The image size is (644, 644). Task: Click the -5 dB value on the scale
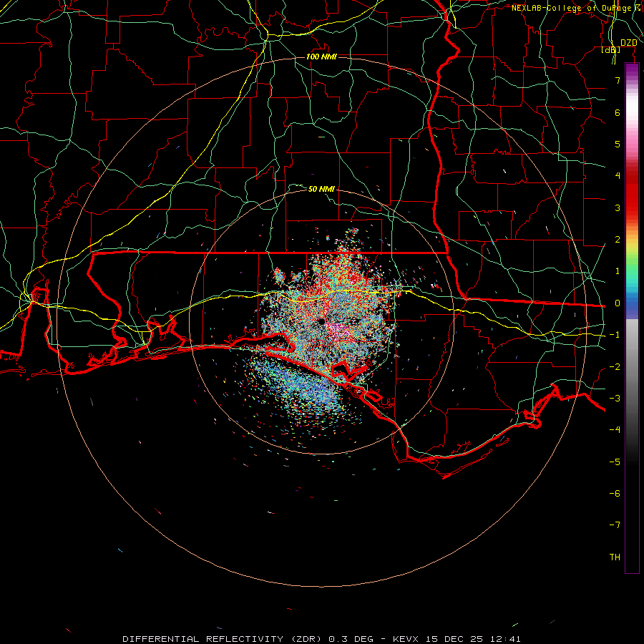click(615, 462)
